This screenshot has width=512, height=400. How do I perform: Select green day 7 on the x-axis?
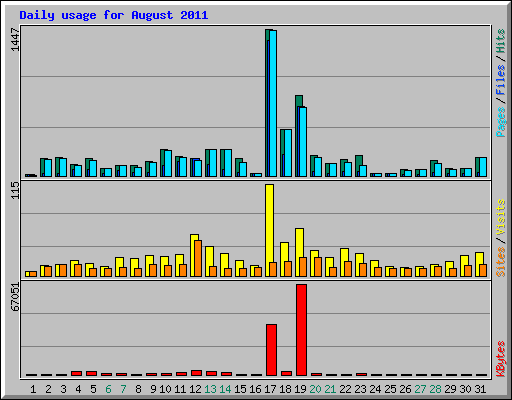click(123, 389)
